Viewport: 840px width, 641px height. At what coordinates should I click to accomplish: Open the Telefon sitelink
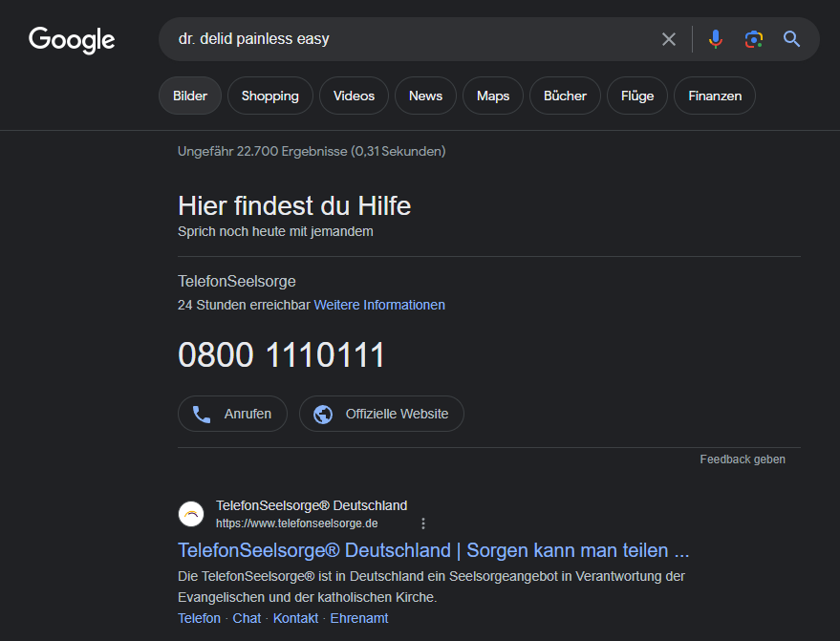tap(200, 618)
